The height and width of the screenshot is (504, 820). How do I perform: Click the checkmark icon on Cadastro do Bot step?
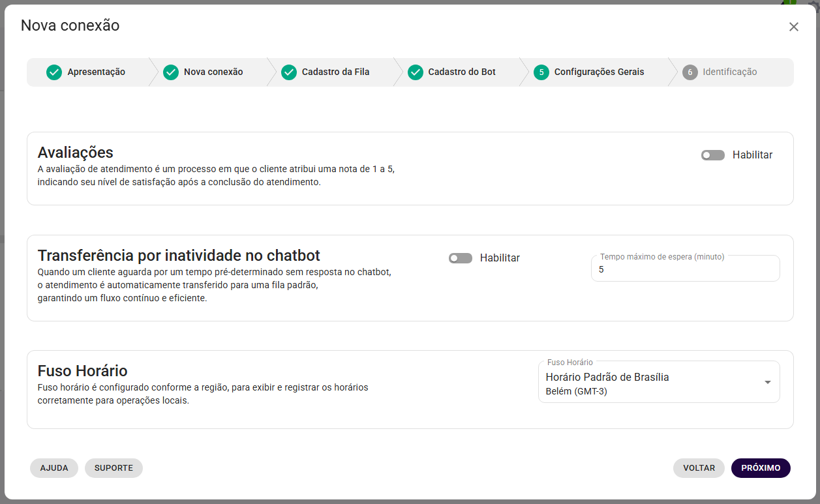416,72
